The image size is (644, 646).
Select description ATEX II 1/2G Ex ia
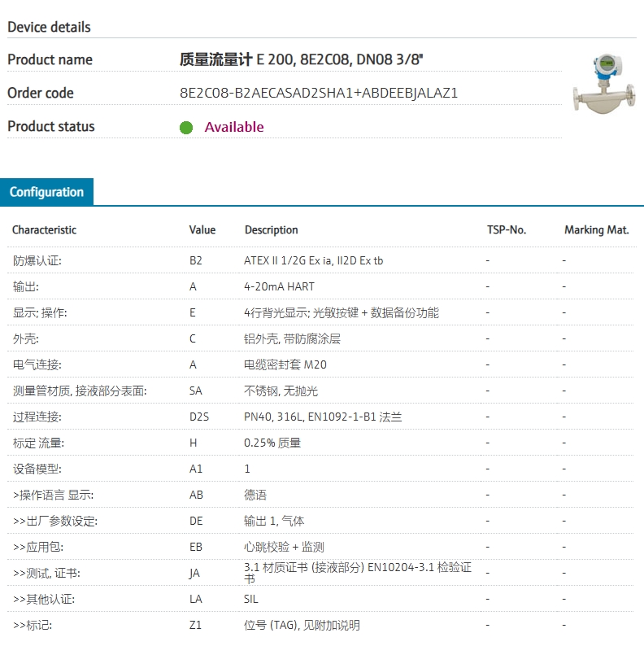(287, 261)
